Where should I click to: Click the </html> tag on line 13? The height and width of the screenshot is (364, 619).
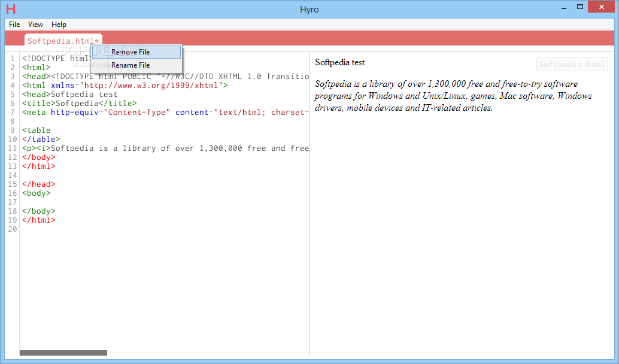coord(39,166)
